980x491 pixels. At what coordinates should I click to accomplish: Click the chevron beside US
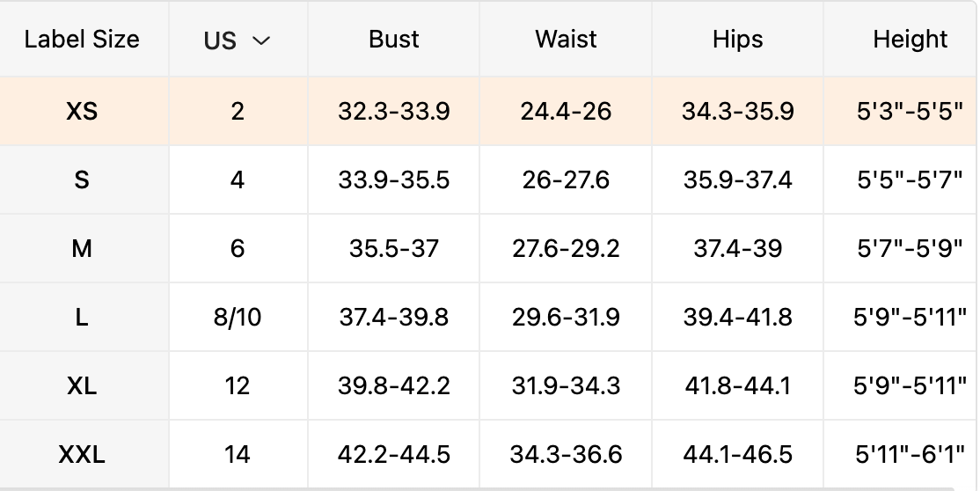tap(261, 40)
